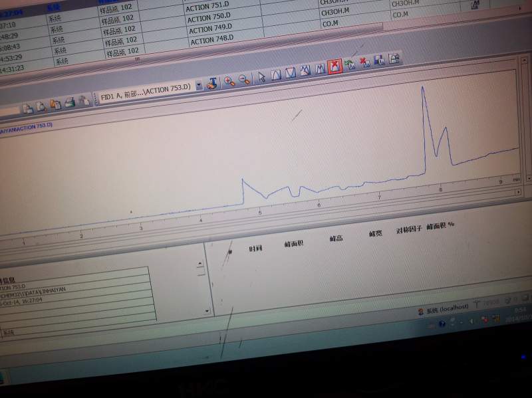This screenshot has height=398, width=532.
Task: Click the save integration events icon
Action: coord(379,60)
